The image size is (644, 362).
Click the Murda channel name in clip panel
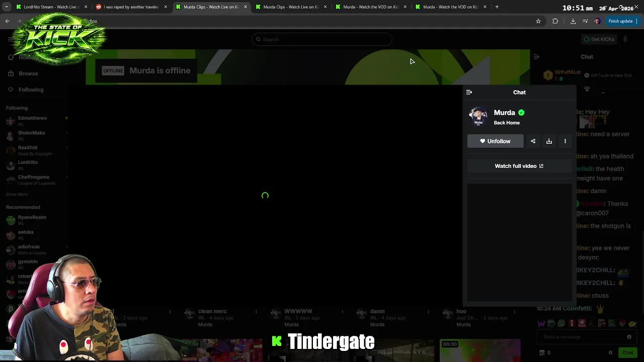point(504,113)
